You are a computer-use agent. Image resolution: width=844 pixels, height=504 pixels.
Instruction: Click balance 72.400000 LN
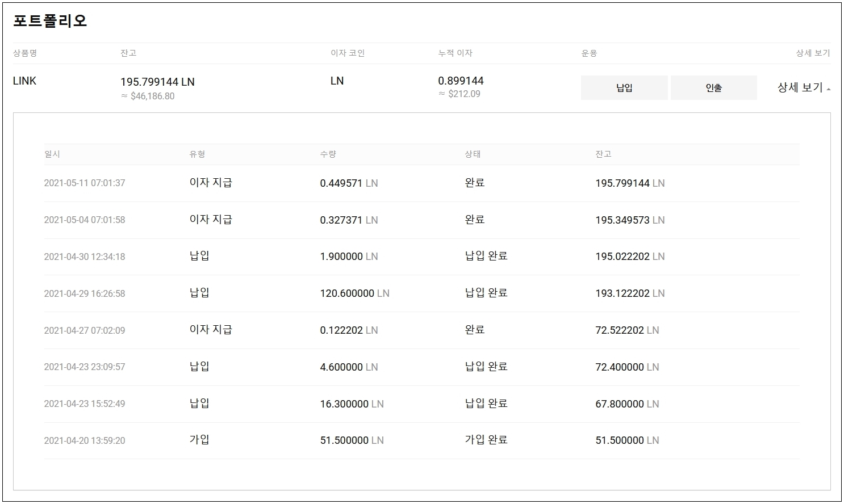click(627, 367)
